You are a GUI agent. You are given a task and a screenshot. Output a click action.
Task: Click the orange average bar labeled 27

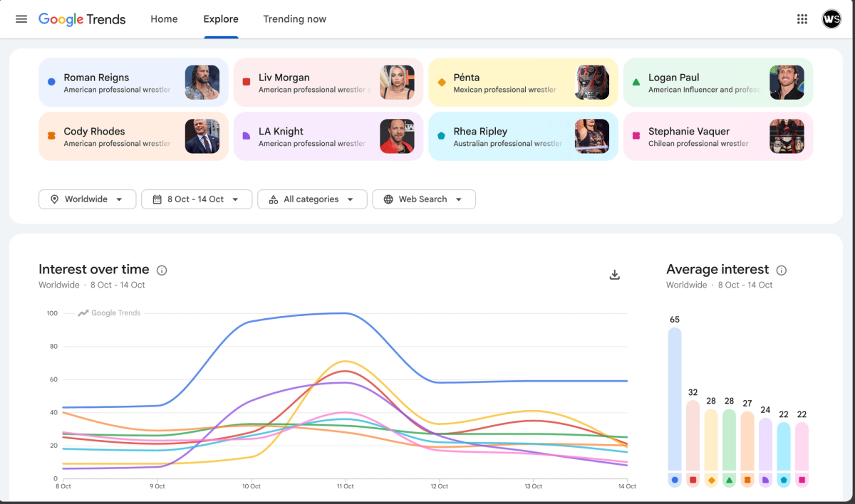747,441
